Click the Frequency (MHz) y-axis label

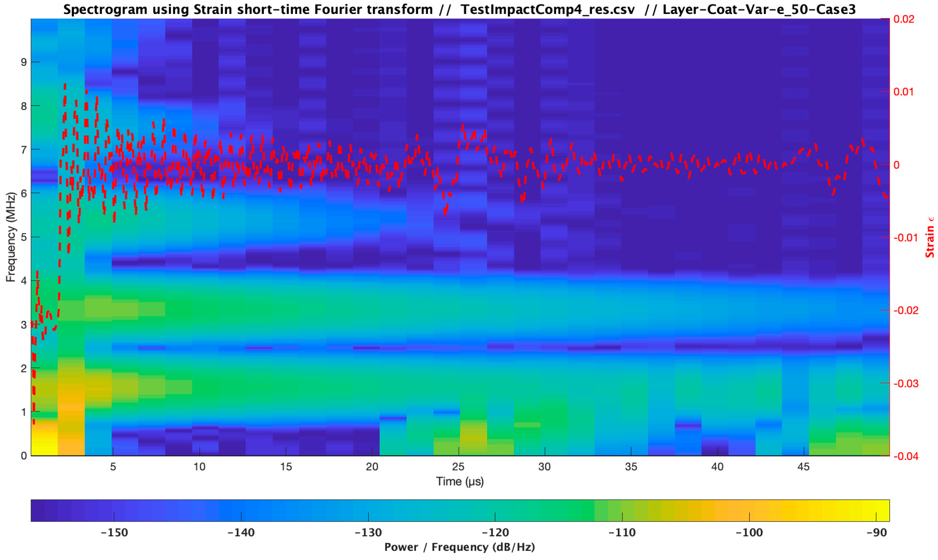tap(11, 237)
